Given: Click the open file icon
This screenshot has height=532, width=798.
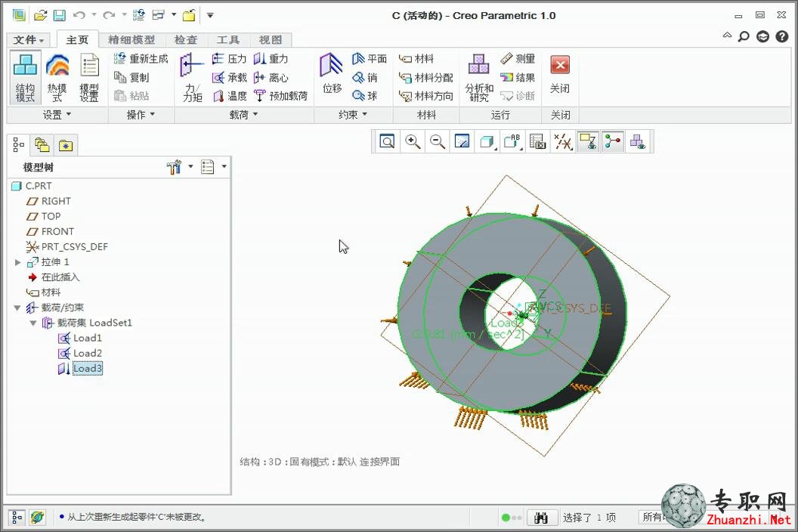Looking at the screenshot, I should point(40,15).
